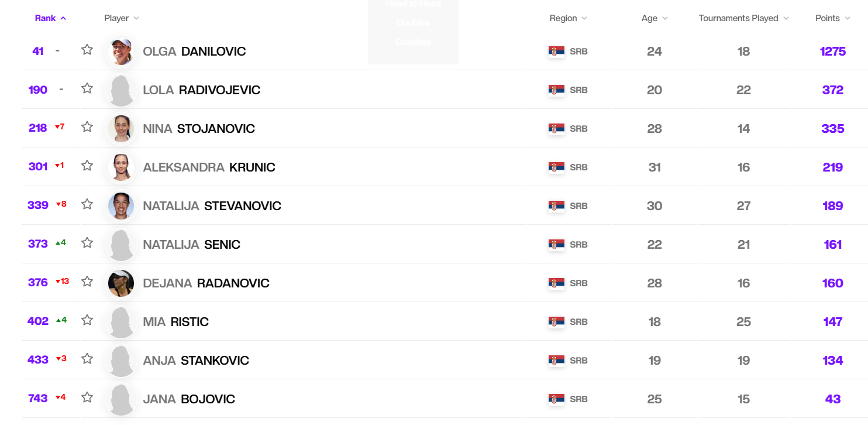This screenshot has height=425, width=868.
Task: Click star icon next to Jana Bojovic
Action: [87, 397]
